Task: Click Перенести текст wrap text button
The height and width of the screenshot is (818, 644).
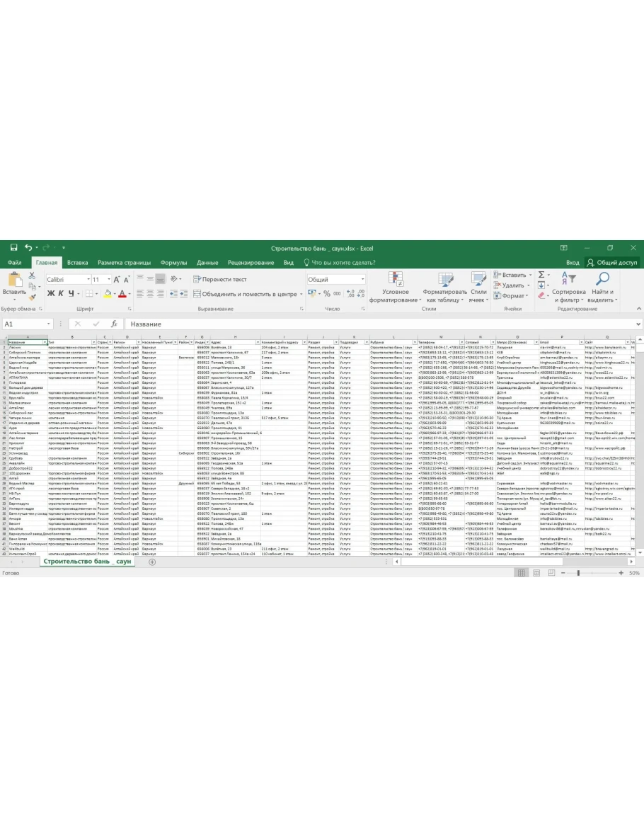Action: click(219, 279)
